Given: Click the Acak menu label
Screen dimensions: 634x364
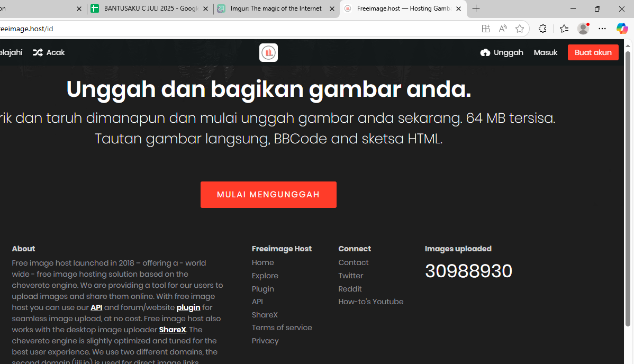Looking at the screenshot, I should [56, 52].
